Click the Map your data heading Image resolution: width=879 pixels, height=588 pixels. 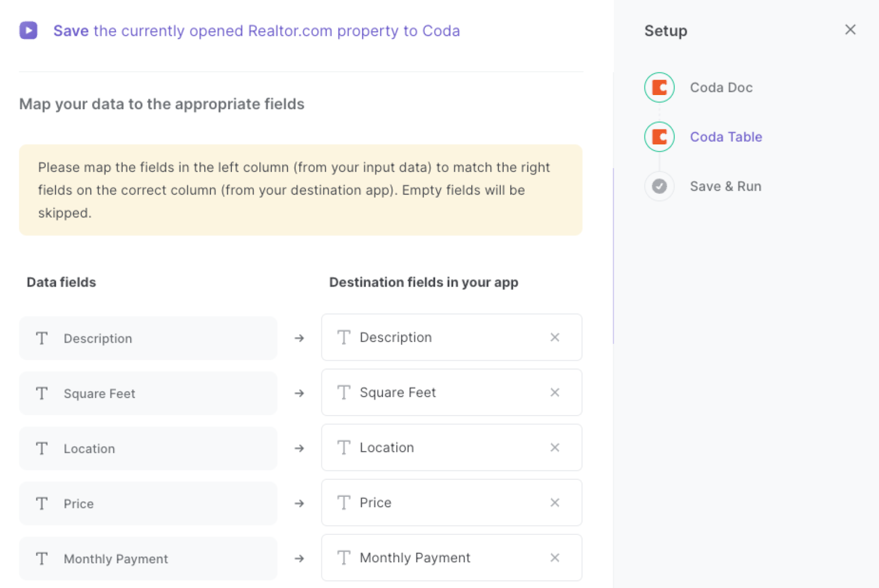pos(162,104)
